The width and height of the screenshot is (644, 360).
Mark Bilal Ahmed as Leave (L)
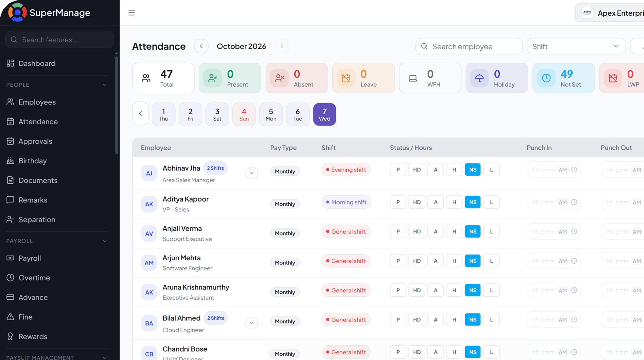click(x=491, y=320)
